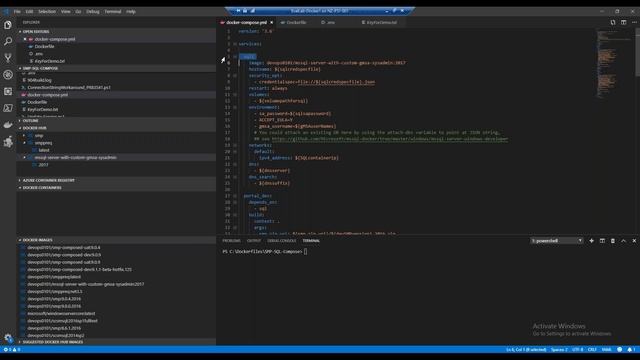Kill the terminal with trash icon
Screen dimensions: 640x360
[613, 241]
